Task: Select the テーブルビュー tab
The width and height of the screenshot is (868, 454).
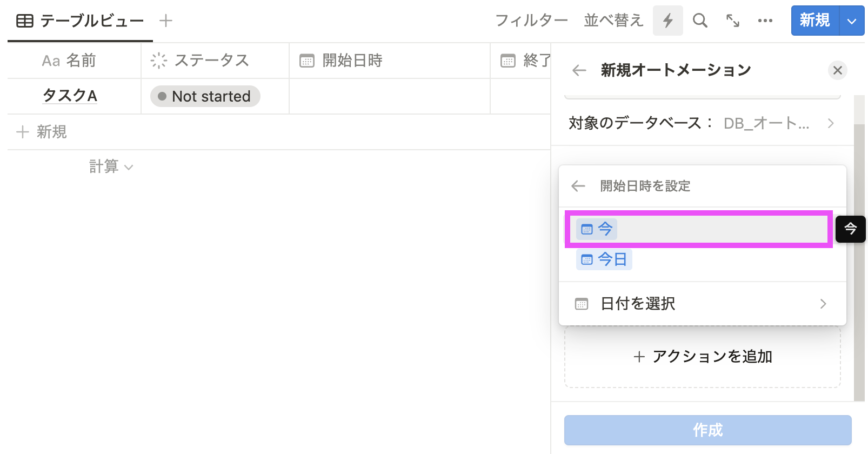Action: pos(80,21)
